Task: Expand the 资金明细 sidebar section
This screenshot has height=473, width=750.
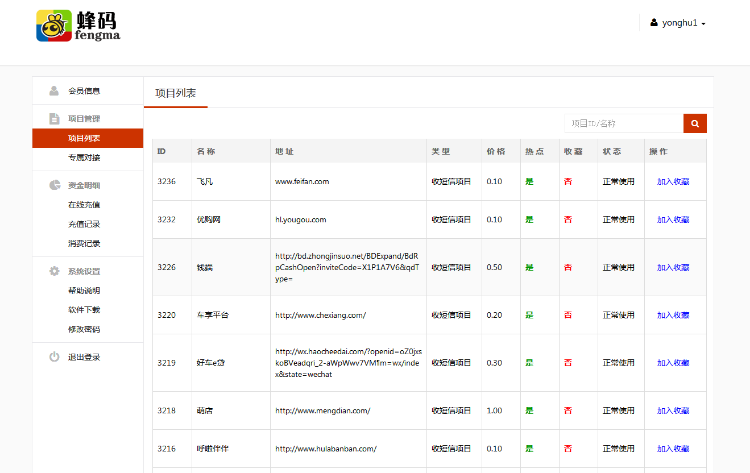Action: pyautogui.click(x=84, y=186)
